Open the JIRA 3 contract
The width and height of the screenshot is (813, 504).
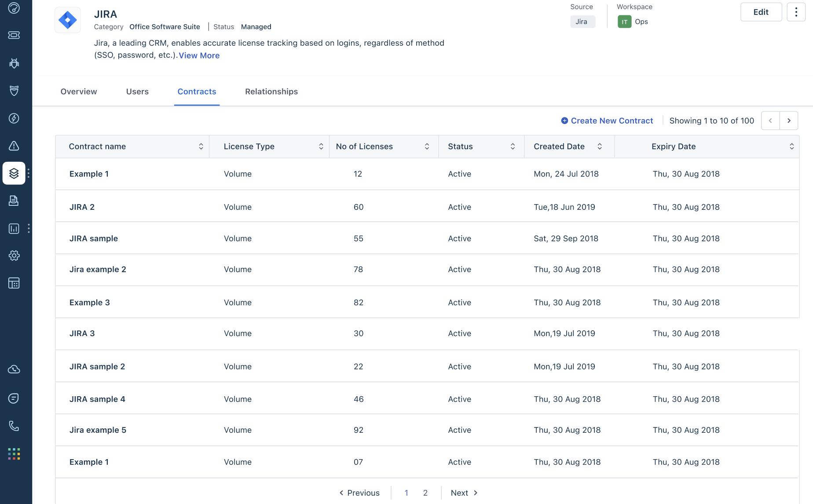click(x=82, y=333)
